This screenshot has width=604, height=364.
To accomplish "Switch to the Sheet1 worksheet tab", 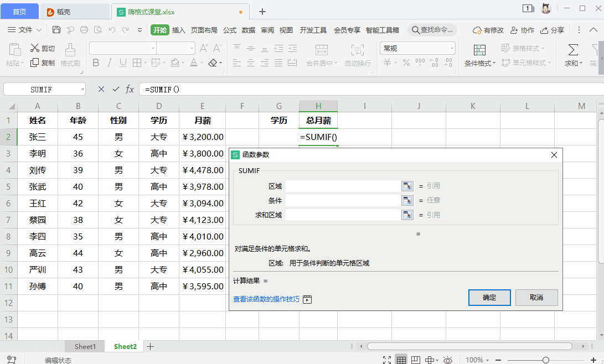I will click(x=84, y=346).
